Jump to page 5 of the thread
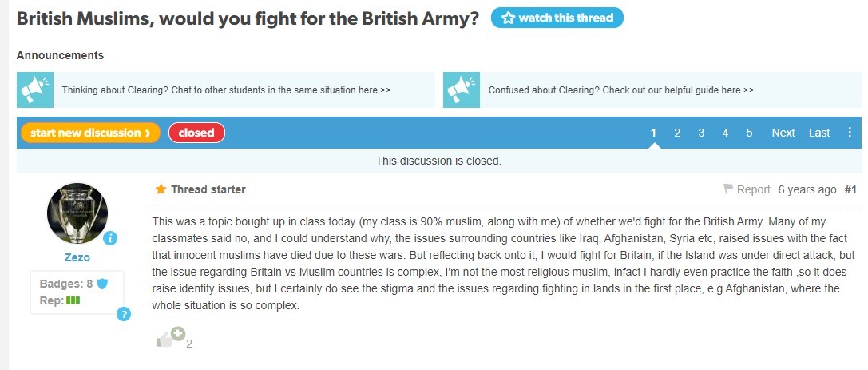The width and height of the screenshot is (868, 370). tap(749, 133)
